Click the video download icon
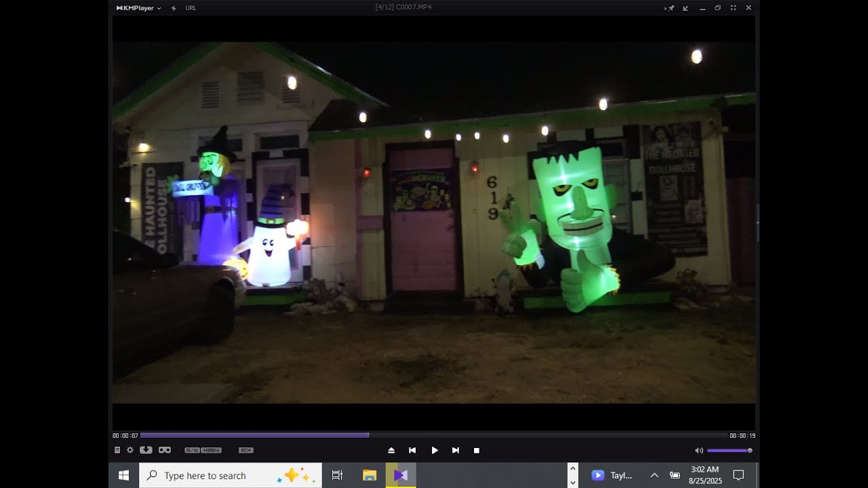Screen dimensions: 868x488 146,450
